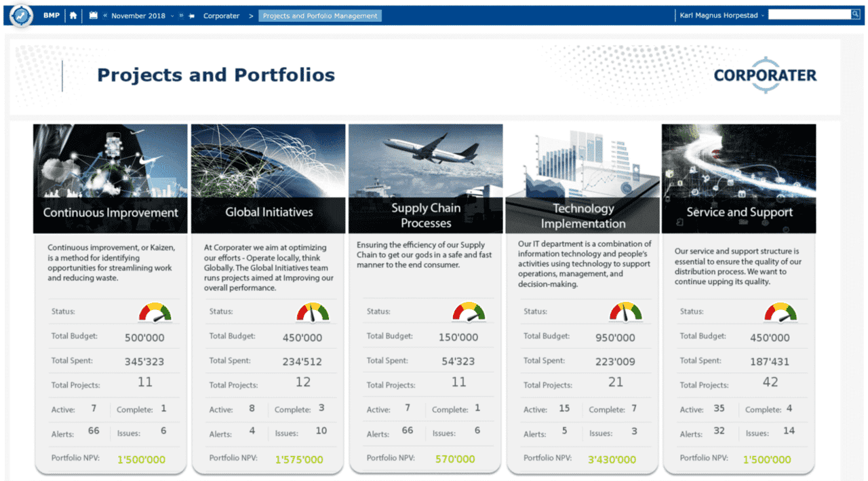This screenshot has height=481, width=868.
Task: Open the calendar icon in top bar
Action: tap(94, 16)
